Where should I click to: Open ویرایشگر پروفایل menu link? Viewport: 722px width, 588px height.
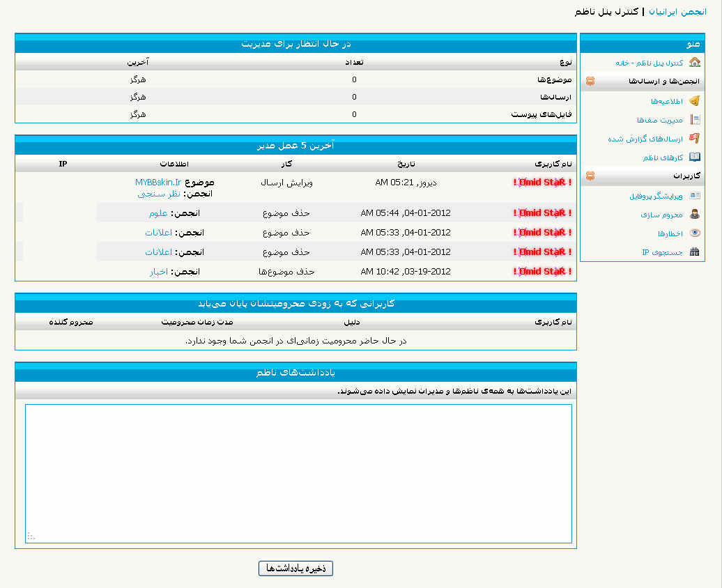[x=656, y=196]
